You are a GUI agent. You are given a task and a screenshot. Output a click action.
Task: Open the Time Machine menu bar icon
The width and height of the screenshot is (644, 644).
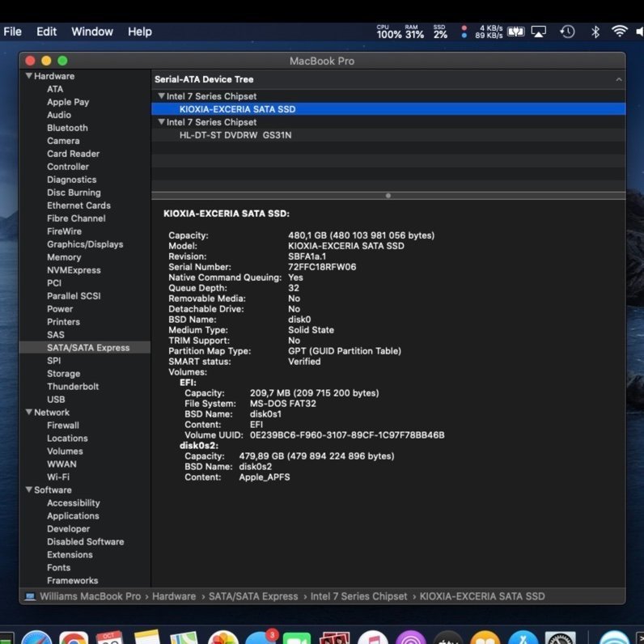(568, 32)
